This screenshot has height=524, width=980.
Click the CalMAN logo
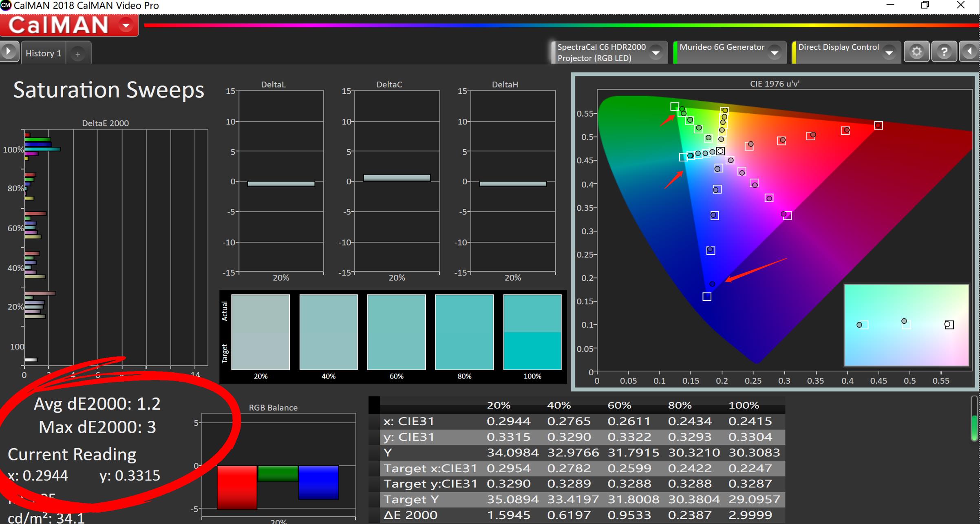(59, 25)
